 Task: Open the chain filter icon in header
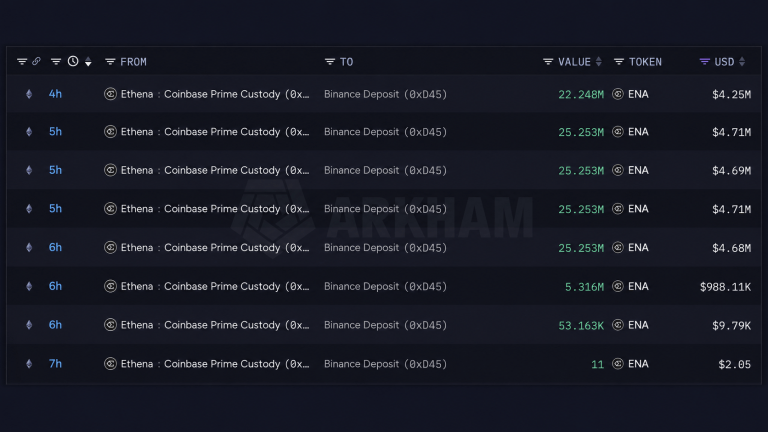tap(22, 62)
